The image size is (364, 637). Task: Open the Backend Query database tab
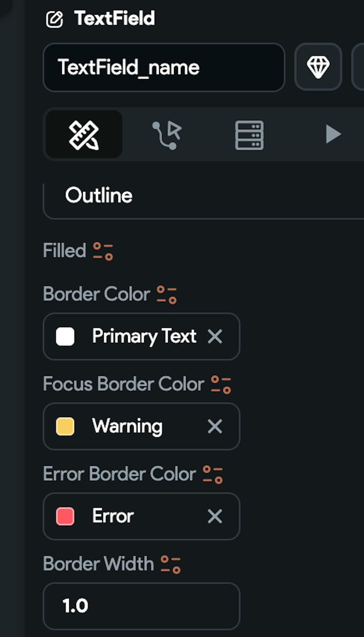point(249,135)
